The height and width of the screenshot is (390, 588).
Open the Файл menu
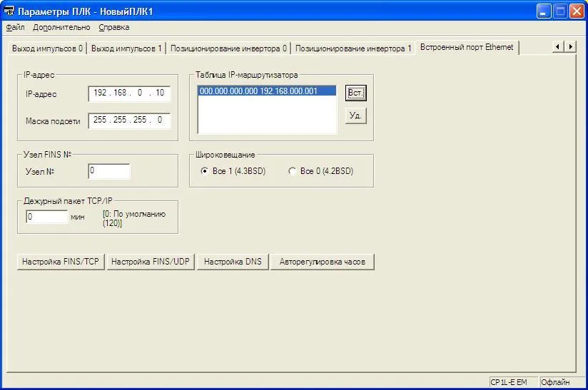[15, 27]
